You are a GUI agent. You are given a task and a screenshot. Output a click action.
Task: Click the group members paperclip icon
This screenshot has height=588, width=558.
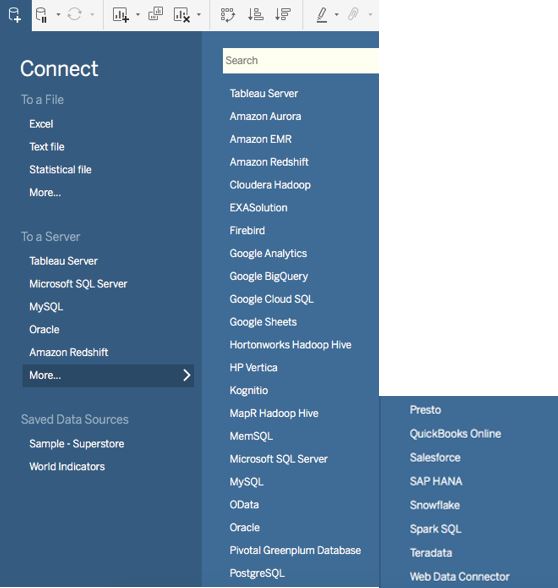353,14
